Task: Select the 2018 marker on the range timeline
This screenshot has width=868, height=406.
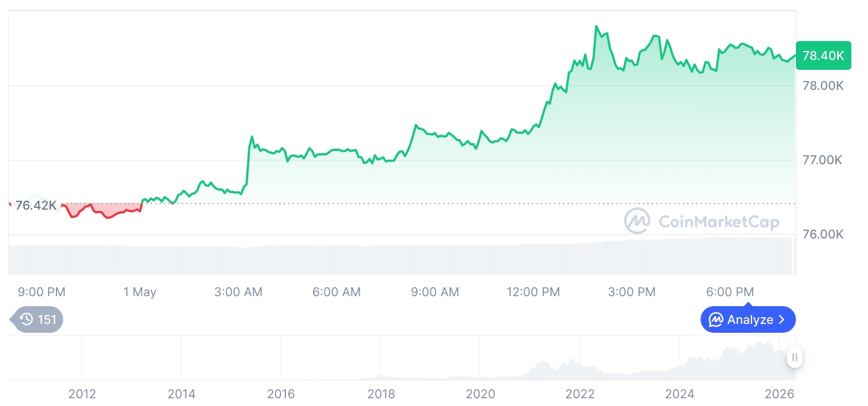Action: pyautogui.click(x=381, y=394)
